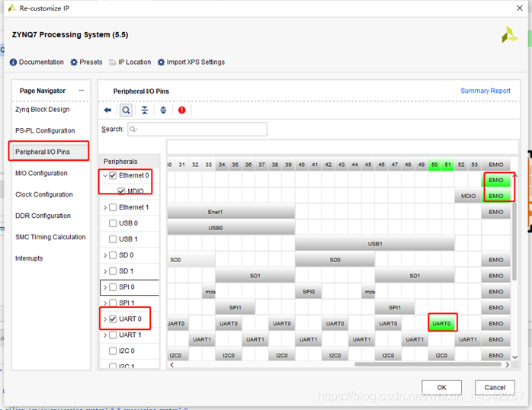Click the back arrow toolbar icon
The image size is (532, 410).
coord(107,110)
